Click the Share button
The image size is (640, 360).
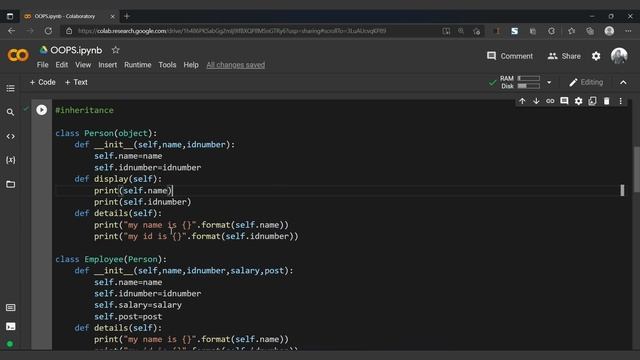pos(564,56)
